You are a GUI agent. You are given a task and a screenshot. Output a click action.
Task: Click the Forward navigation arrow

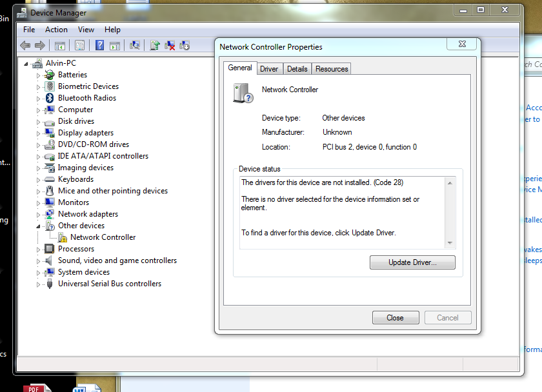(x=39, y=45)
